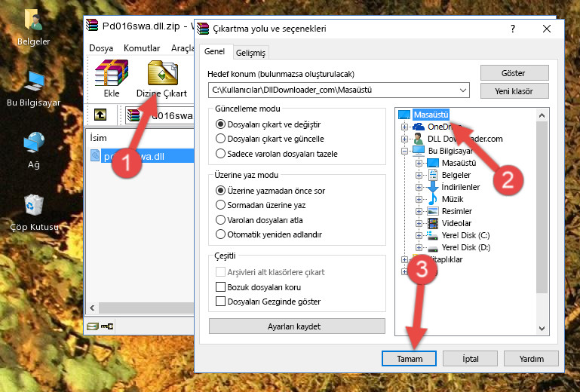Click Yerel Disk (D:) drive icon
The height and width of the screenshot is (392, 580).
click(432, 247)
